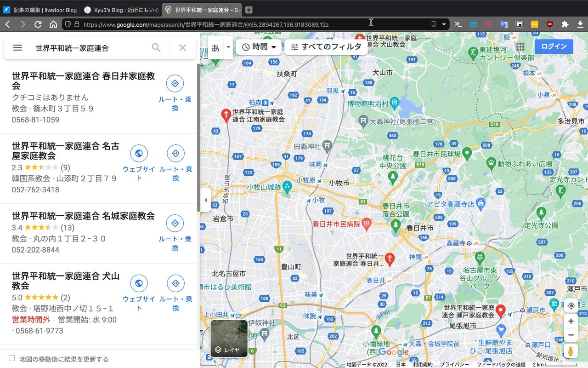Zoom in on the map

pos(571,321)
